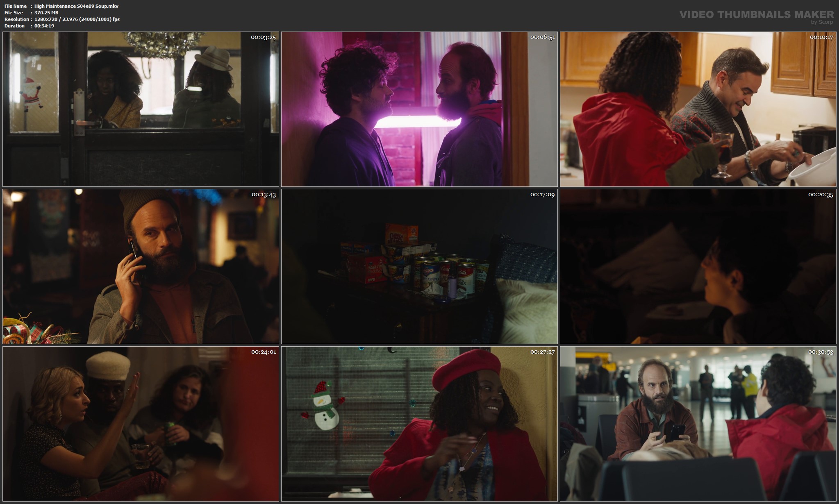Click the Duration value 00:34:19
Viewport: 839px width, 504px height.
(x=44, y=26)
